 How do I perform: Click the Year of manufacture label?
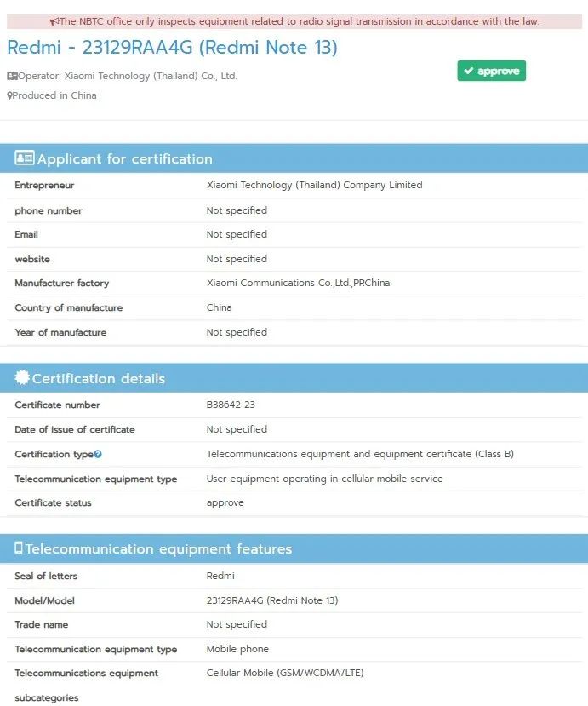[60, 332]
